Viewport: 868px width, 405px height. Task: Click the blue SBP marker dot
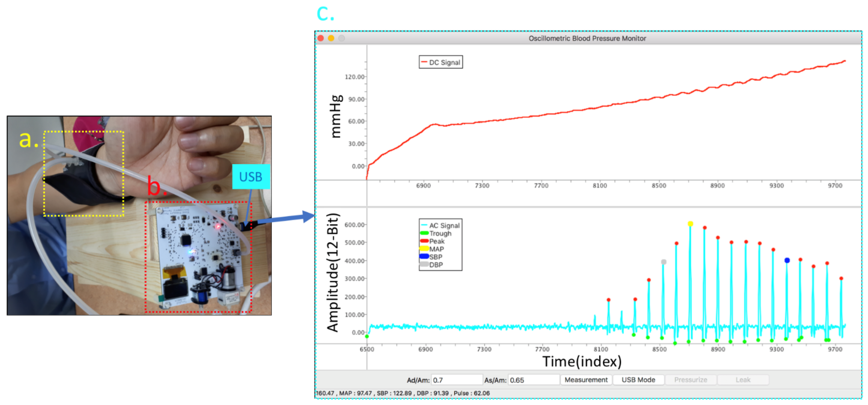[x=787, y=260]
